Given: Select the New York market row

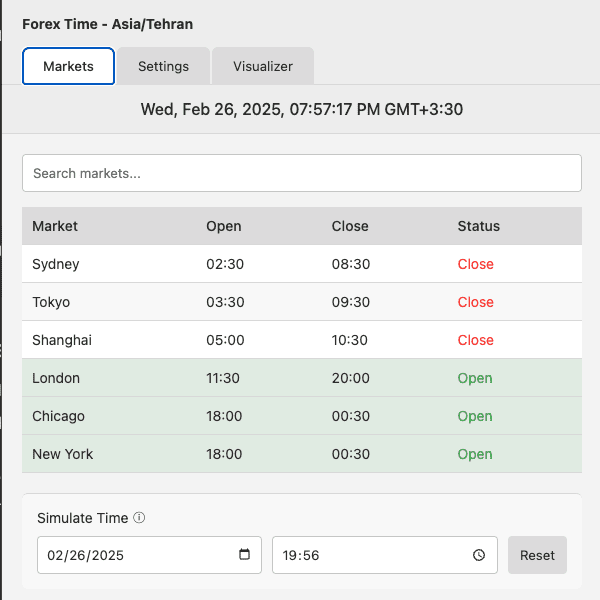Looking at the screenshot, I should point(301,454).
